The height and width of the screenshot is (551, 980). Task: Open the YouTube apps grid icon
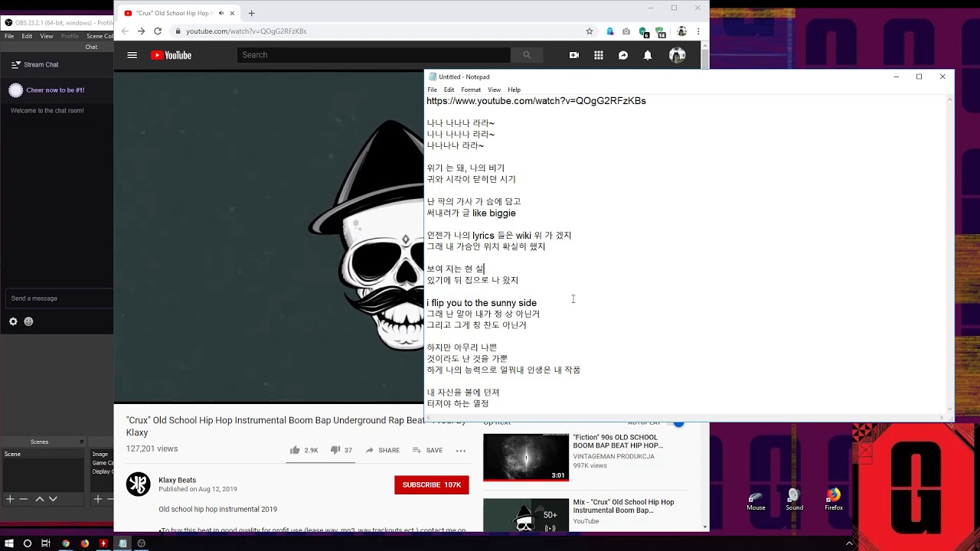599,55
